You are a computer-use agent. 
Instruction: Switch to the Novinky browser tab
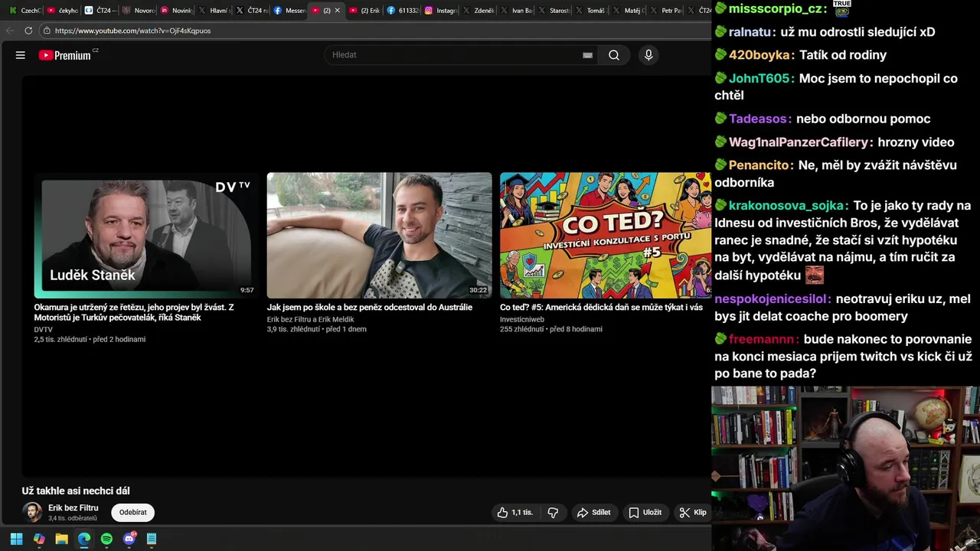click(x=176, y=11)
